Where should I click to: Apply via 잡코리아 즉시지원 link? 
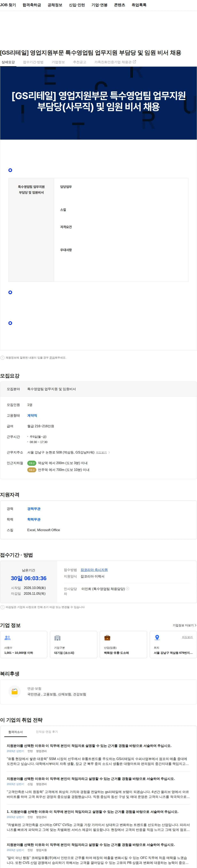(94, 570)
